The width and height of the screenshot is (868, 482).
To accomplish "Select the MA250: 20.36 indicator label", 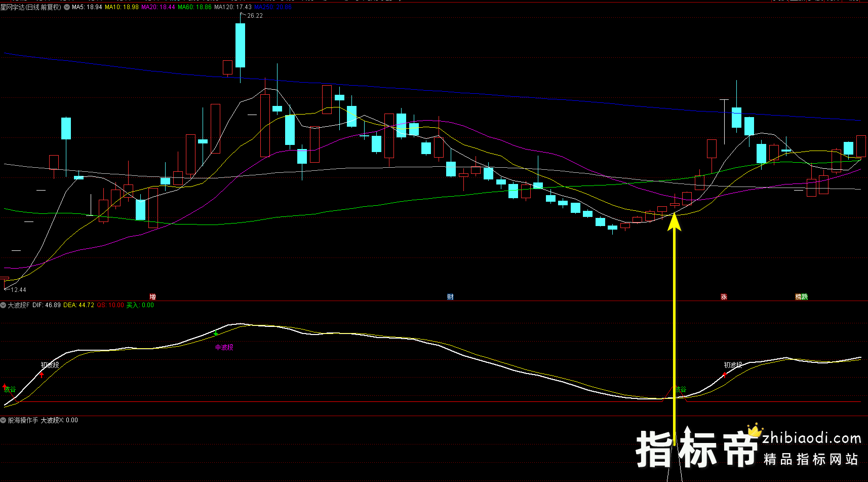I will (273, 7).
